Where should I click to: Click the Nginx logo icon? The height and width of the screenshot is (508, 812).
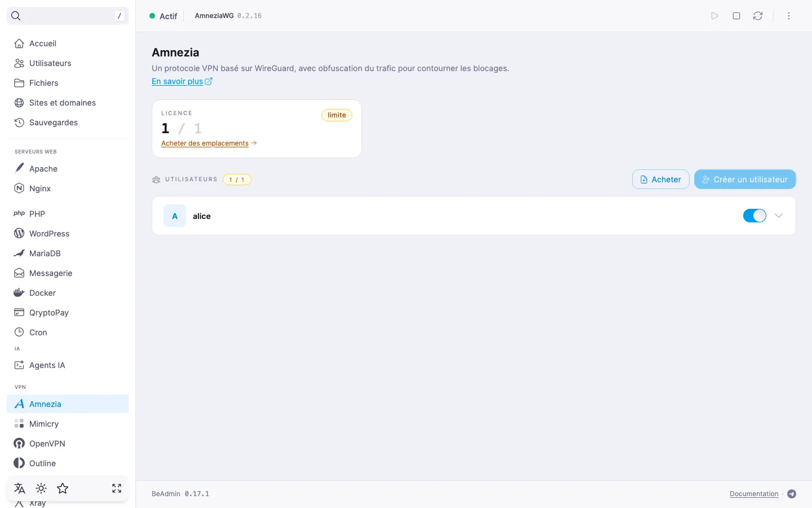[x=19, y=188]
